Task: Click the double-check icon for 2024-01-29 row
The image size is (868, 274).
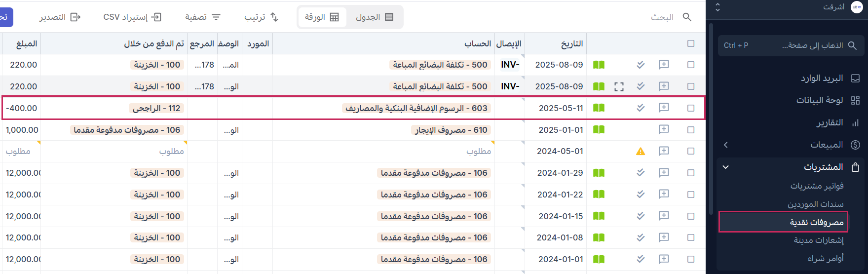Action: pos(641,173)
